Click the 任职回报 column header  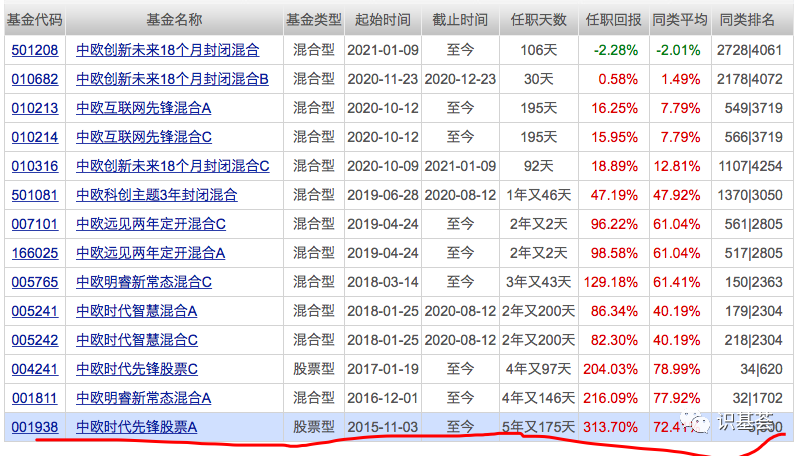click(x=614, y=20)
